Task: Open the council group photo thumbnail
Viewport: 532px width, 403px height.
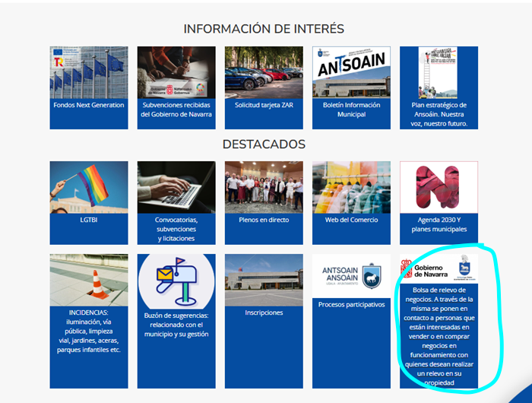Action: (x=264, y=187)
